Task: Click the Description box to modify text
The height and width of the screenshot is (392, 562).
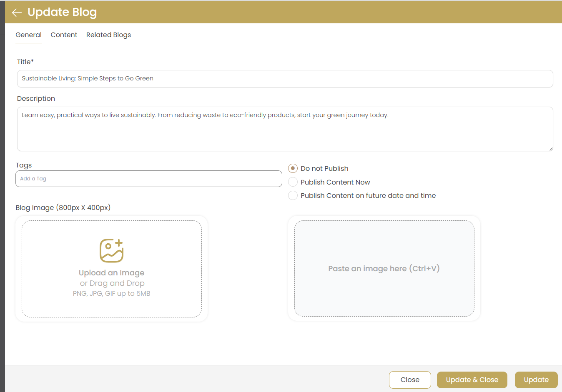Action: 285,128
